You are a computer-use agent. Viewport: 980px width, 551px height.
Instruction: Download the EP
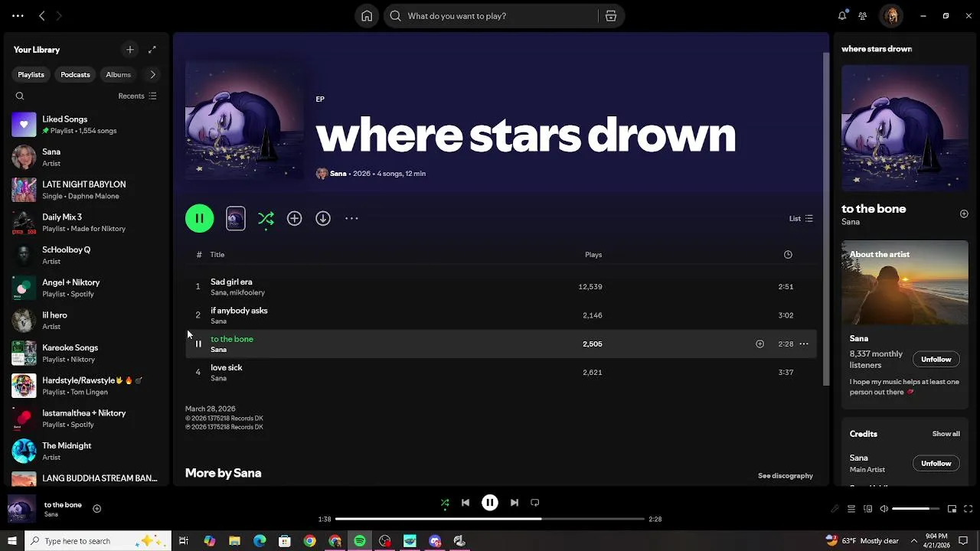[323, 219]
